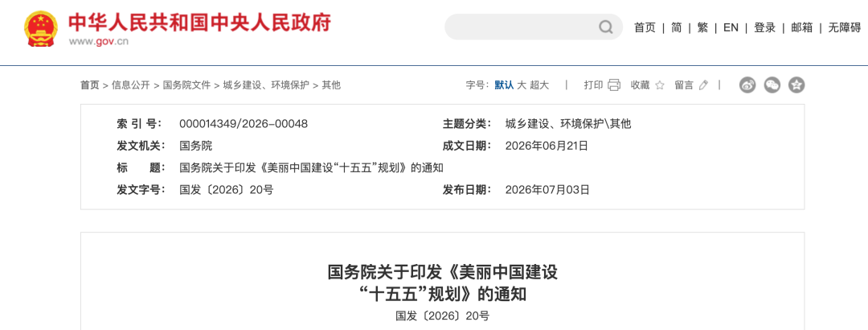Share to Weibo icon
This screenshot has height=330, width=868.
point(747,85)
